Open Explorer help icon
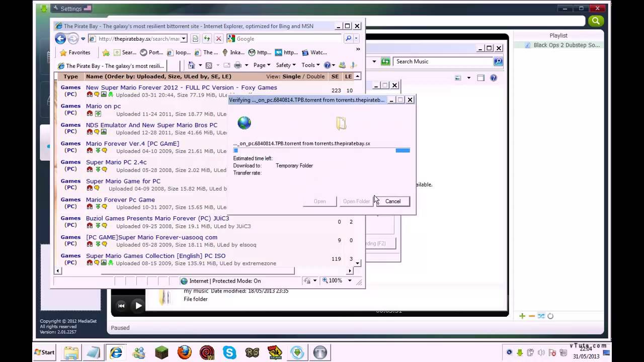 pos(494,78)
